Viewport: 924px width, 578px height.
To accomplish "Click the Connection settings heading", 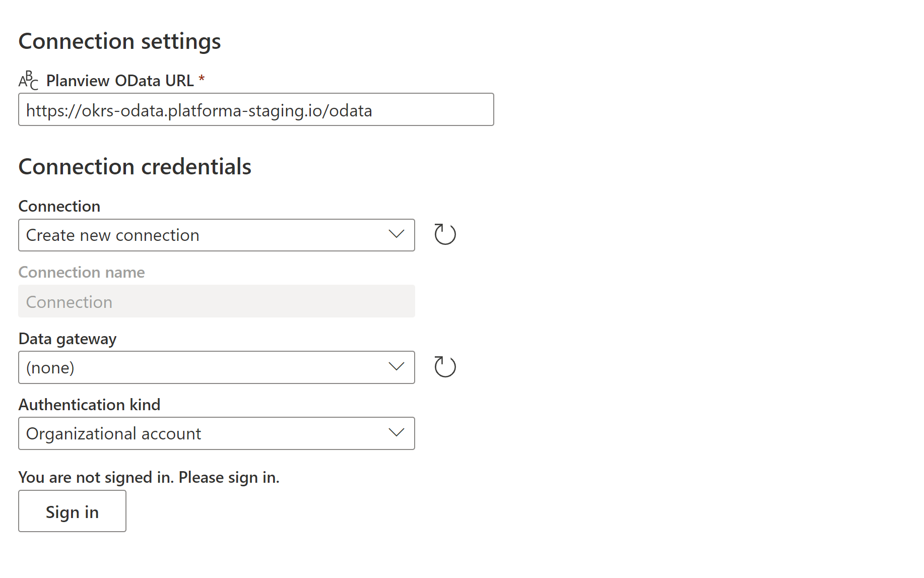I will point(119,41).
